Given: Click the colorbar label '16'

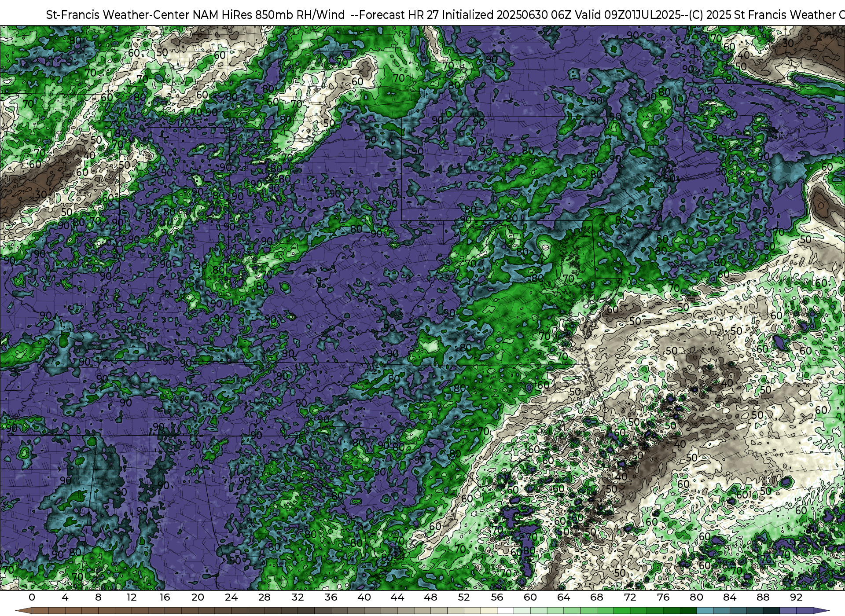Looking at the screenshot, I should click(x=165, y=597).
